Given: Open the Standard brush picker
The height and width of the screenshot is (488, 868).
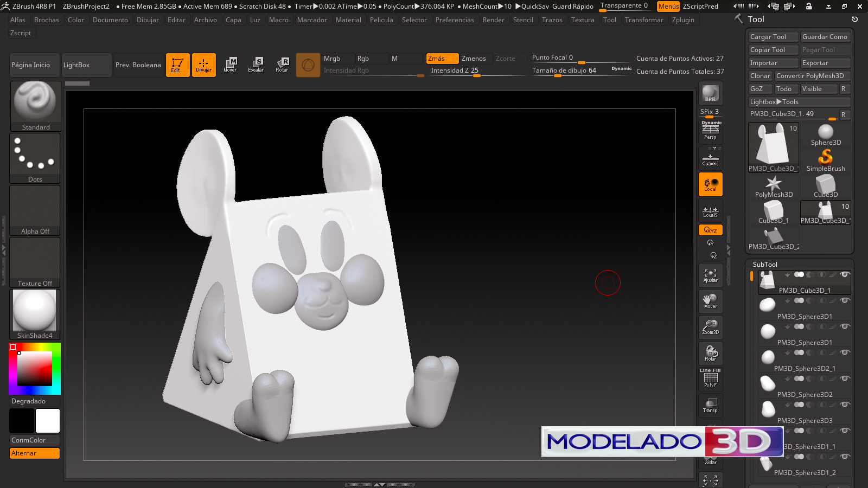Looking at the screenshot, I should tap(35, 106).
